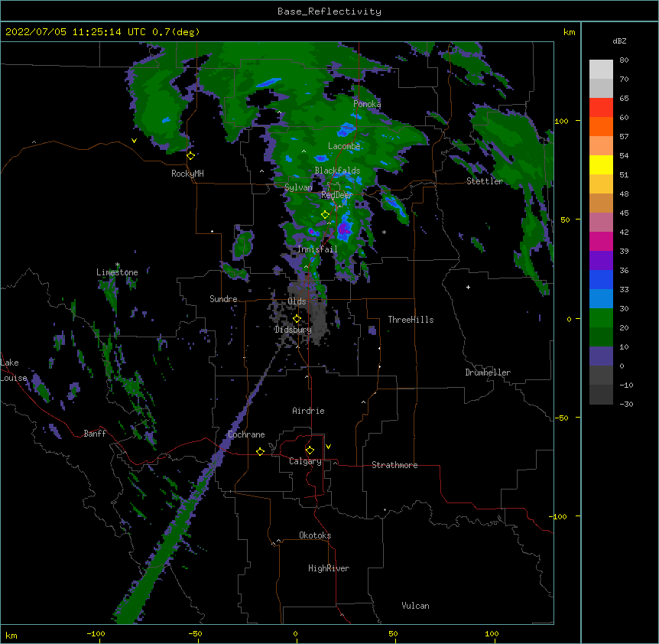Click the yellow V marker east of Calgary

(328, 447)
